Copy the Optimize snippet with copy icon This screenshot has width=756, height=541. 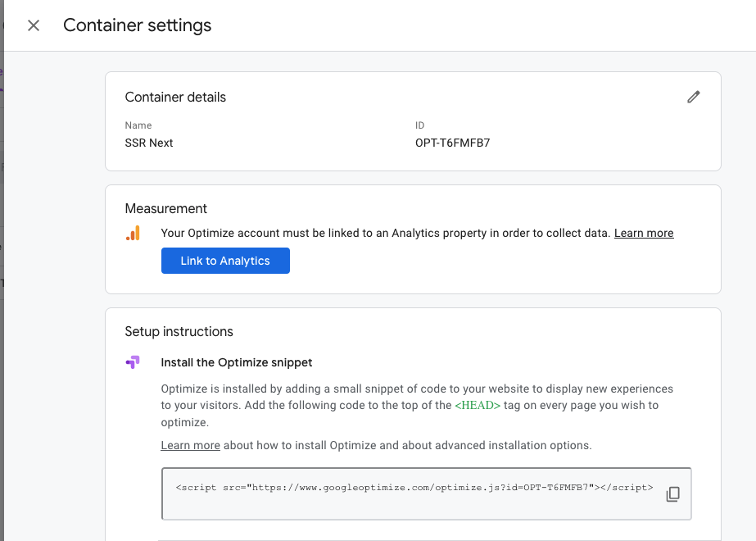pos(672,493)
